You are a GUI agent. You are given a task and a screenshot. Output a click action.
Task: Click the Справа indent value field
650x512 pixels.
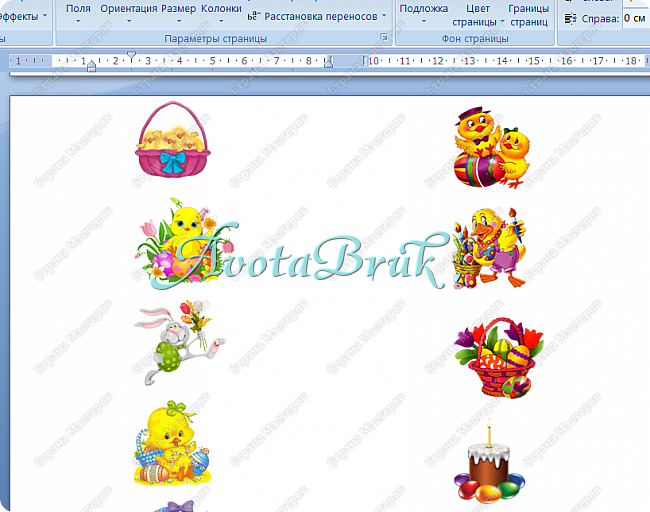(x=636, y=18)
